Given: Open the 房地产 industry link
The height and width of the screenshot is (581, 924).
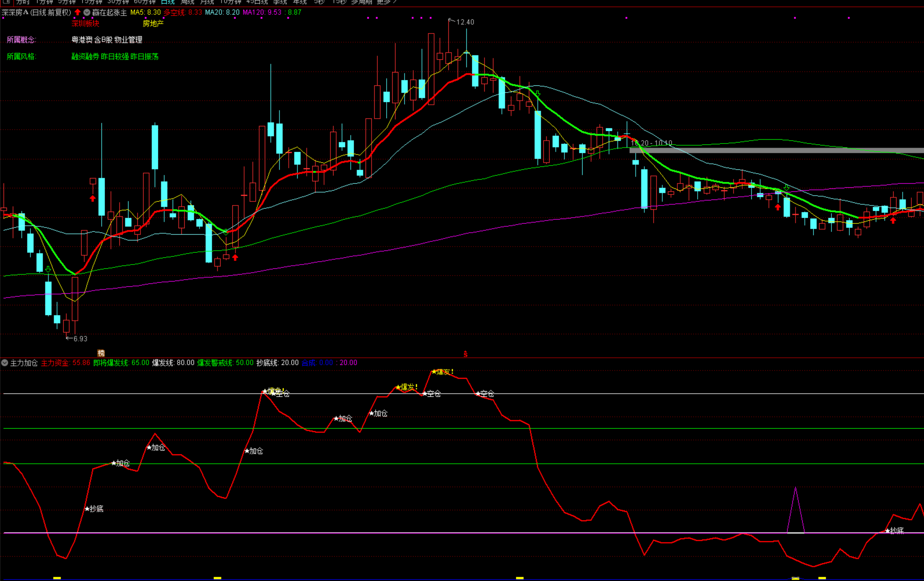Looking at the screenshot, I should click(153, 23).
